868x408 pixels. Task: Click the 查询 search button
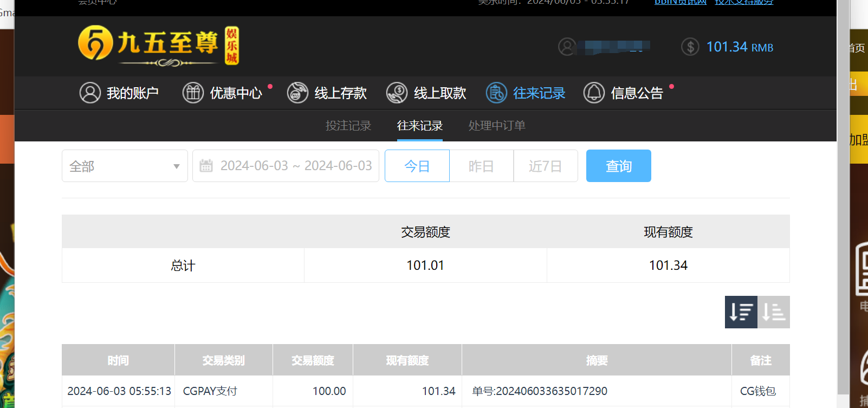point(619,166)
